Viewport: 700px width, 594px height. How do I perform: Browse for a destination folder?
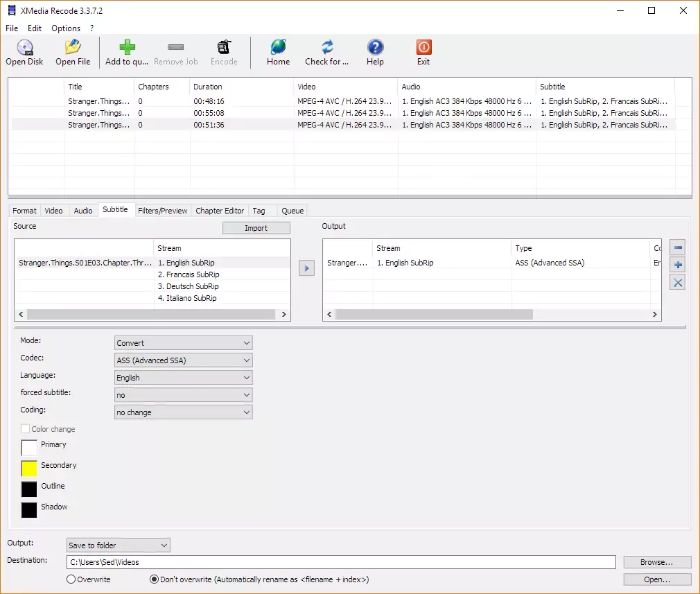point(656,561)
